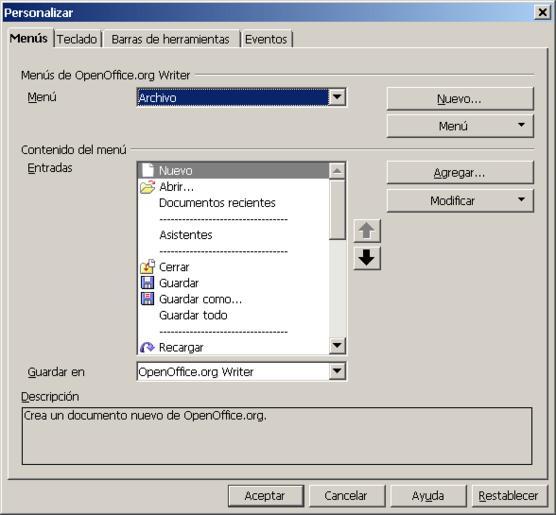Screen dimensions: 556x515
Task: Move entry up with the up arrow
Action: coord(367,231)
